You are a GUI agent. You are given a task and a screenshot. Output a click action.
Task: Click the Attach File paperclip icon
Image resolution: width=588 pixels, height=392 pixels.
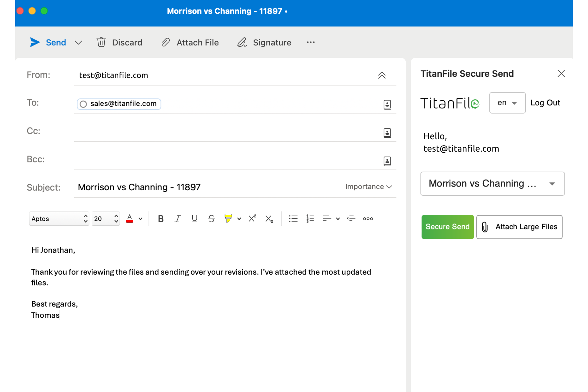(x=166, y=42)
